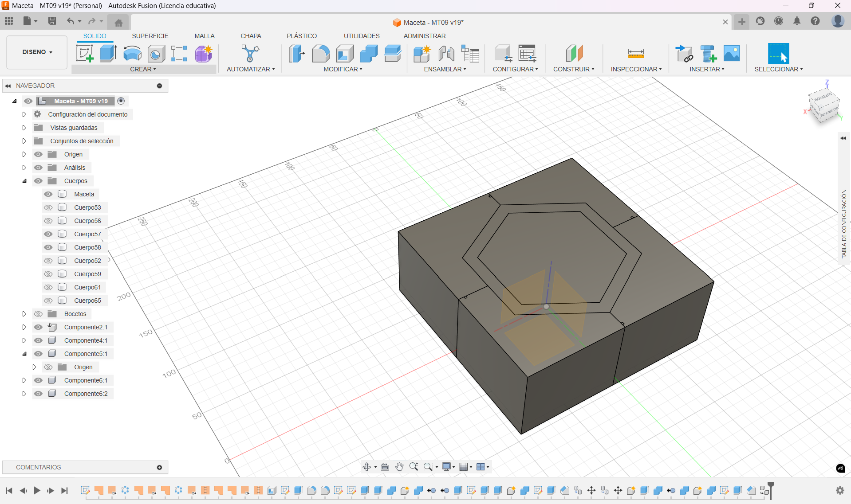Open the INSERTAR menu
Viewport: 851px width, 504px height.
point(707,69)
